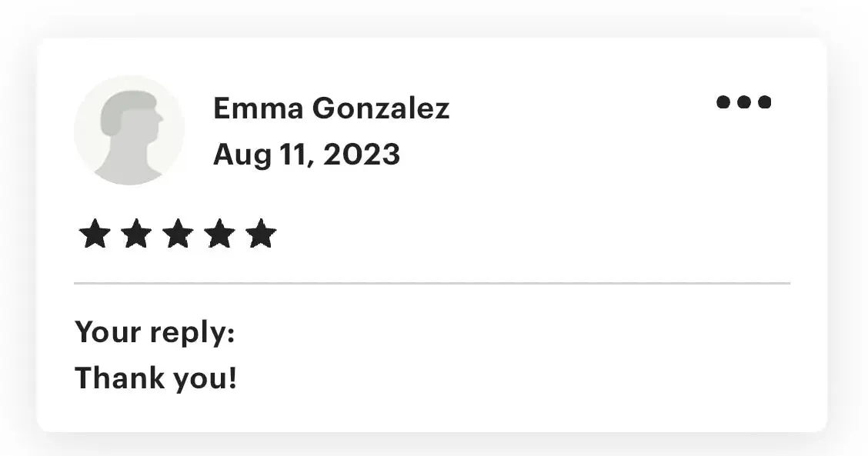
Task: Select the fourth rating star
Action: pos(220,234)
